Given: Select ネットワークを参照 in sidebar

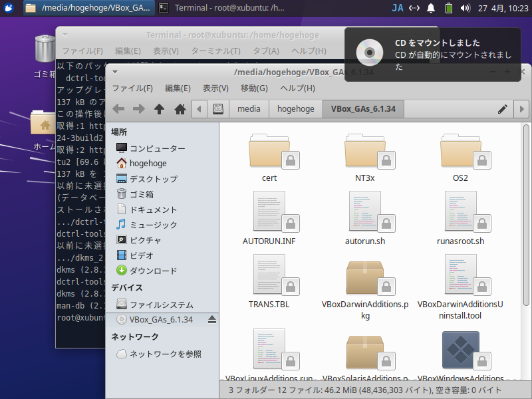Looking at the screenshot, I should point(162,354).
